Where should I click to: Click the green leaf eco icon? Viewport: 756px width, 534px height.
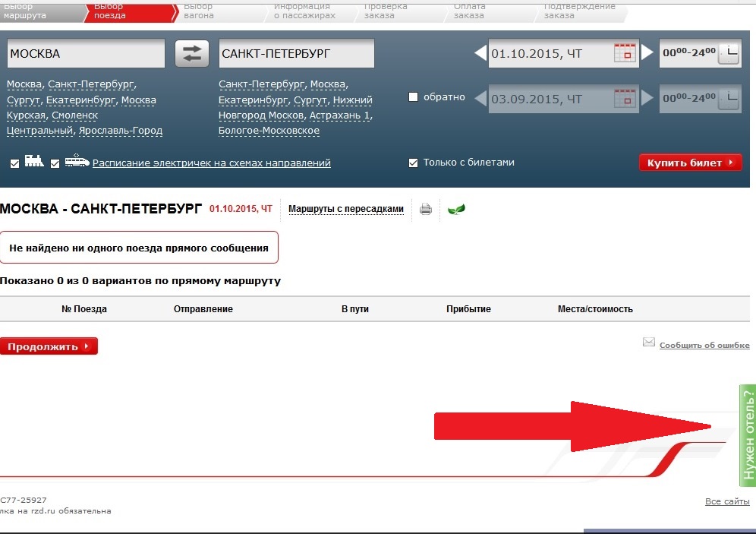click(456, 209)
